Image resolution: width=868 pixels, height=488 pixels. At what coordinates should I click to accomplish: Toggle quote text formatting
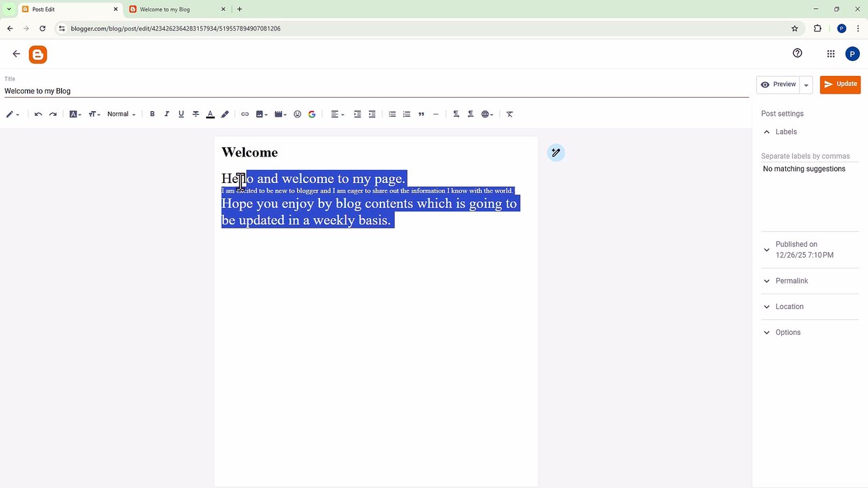point(421,115)
